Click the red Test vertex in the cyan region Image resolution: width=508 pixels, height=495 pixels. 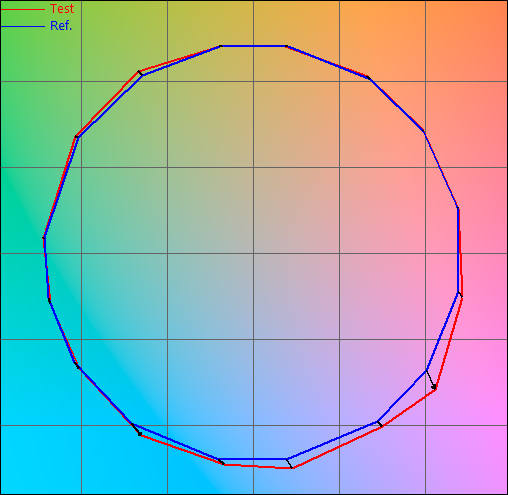pyautogui.click(x=140, y=434)
